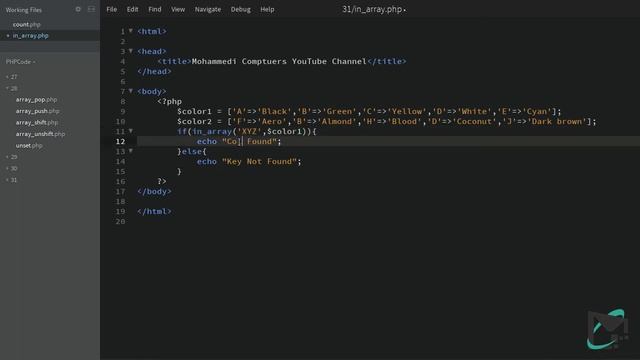Collapse the head tag fold arrow on line 3
Image resolution: width=640 pixels, height=360 pixels.
(131, 51)
